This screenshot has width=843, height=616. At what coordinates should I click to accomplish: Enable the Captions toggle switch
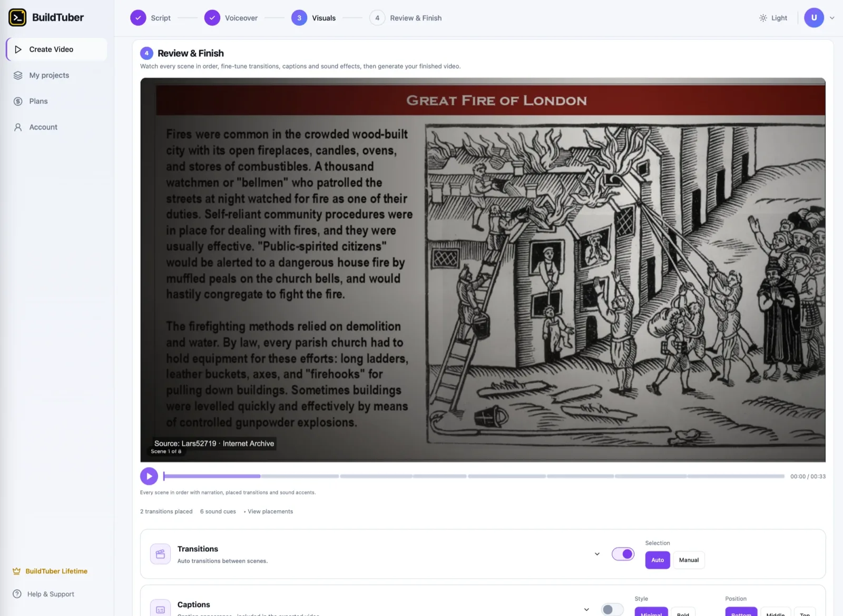click(x=612, y=609)
